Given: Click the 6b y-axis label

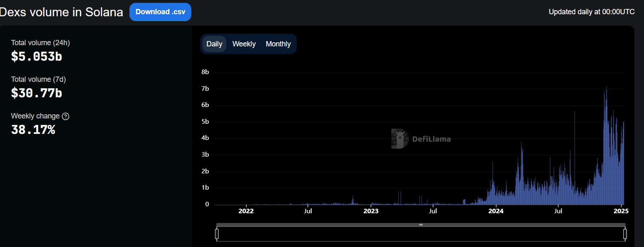Looking at the screenshot, I should click(205, 105).
